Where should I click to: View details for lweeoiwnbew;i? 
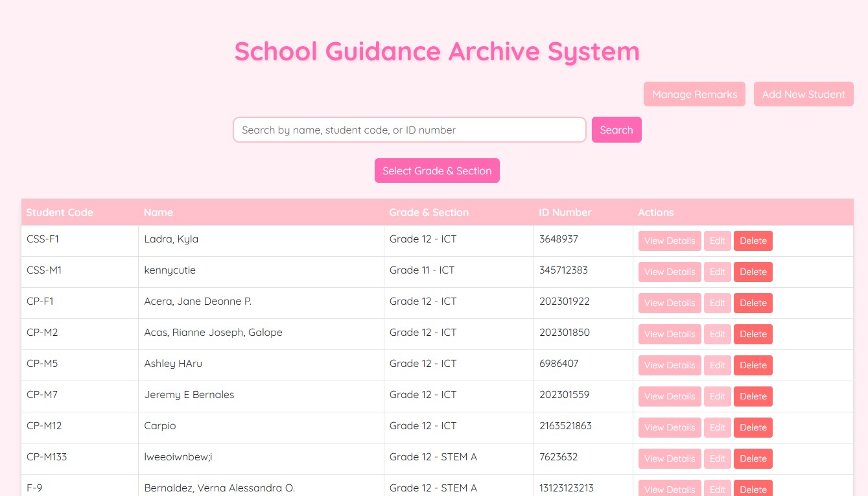pyautogui.click(x=670, y=458)
